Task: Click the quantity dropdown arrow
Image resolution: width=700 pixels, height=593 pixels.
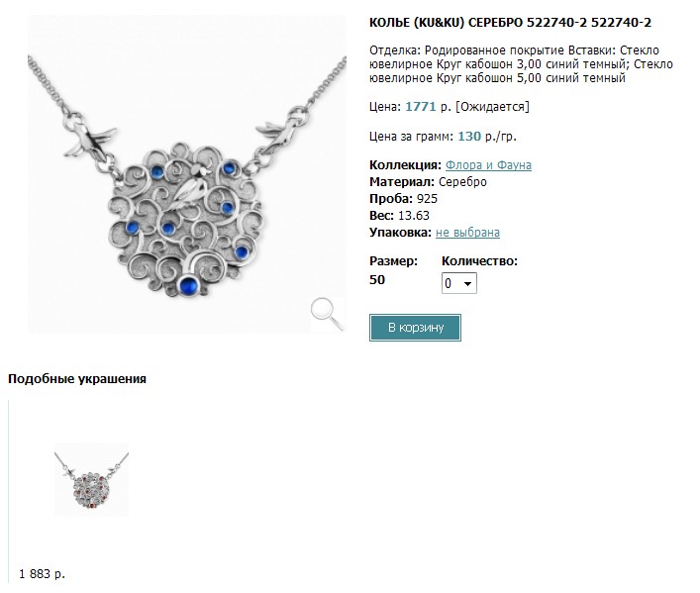Action: click(468, 283)
